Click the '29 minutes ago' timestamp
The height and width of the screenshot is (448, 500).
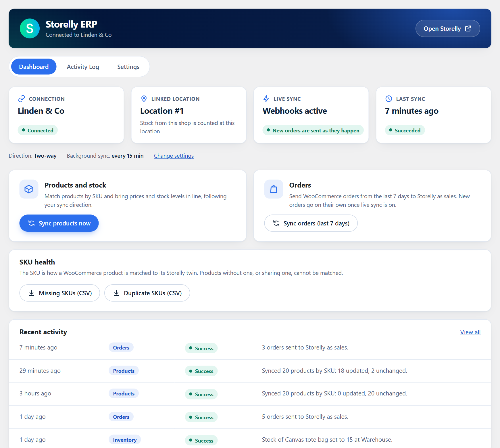pos(40,371)
